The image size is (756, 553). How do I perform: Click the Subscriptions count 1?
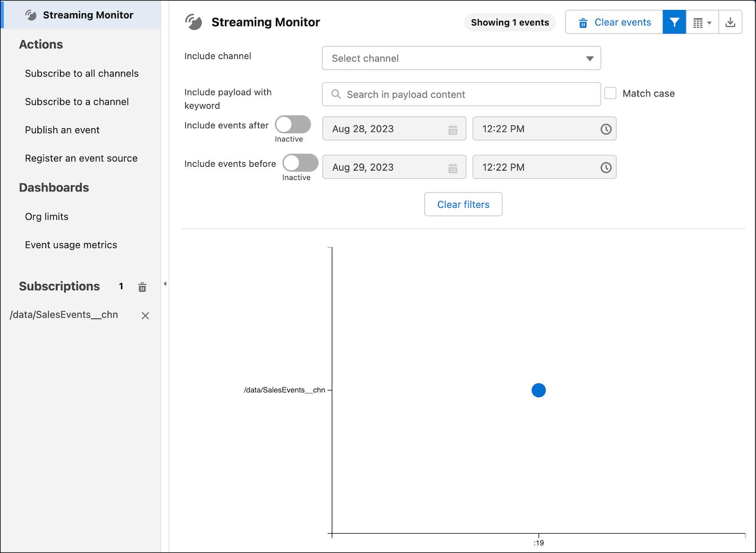point(121,286)
